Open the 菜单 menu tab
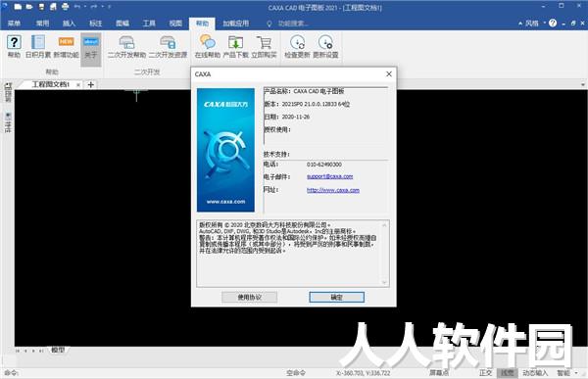Screen dimensions: 588x379 (x=14, y=24)
